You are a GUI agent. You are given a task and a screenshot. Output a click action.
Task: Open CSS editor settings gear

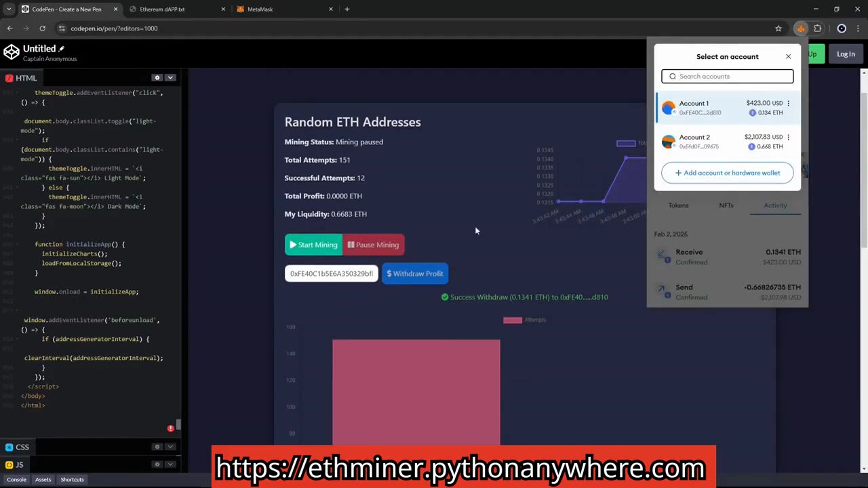157,447
